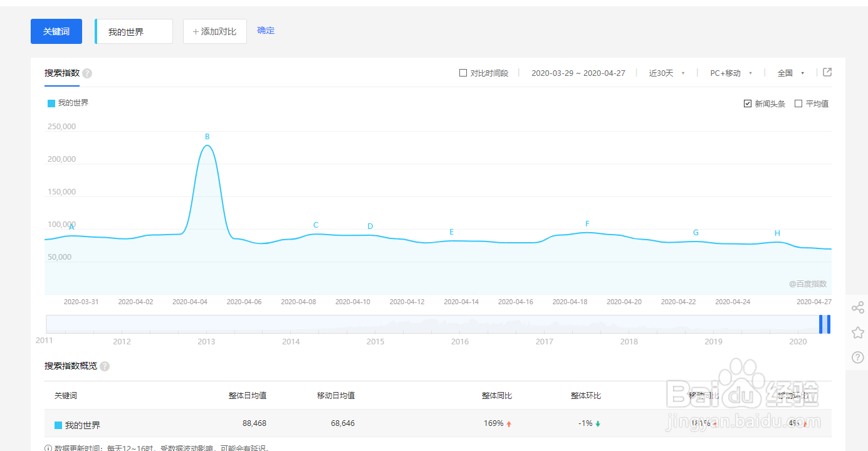Click the 整体同比 column header
Image resolution: width=868 pixels, height=451 pixels.
497,396
